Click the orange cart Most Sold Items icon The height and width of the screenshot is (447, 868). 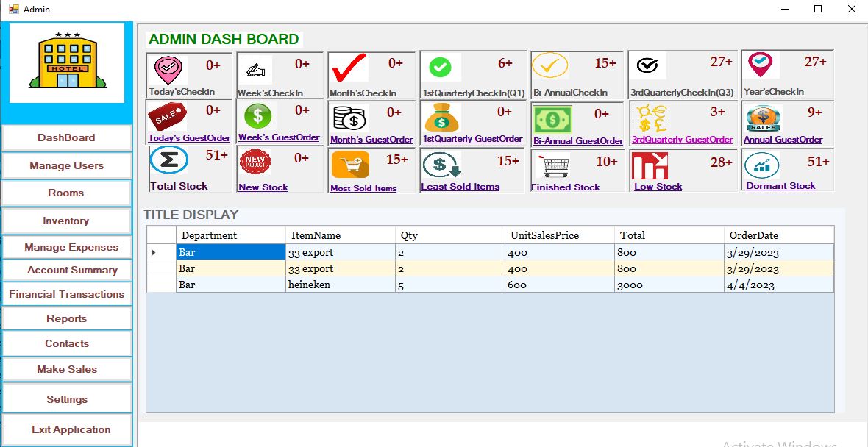click(x=350, y=164)
